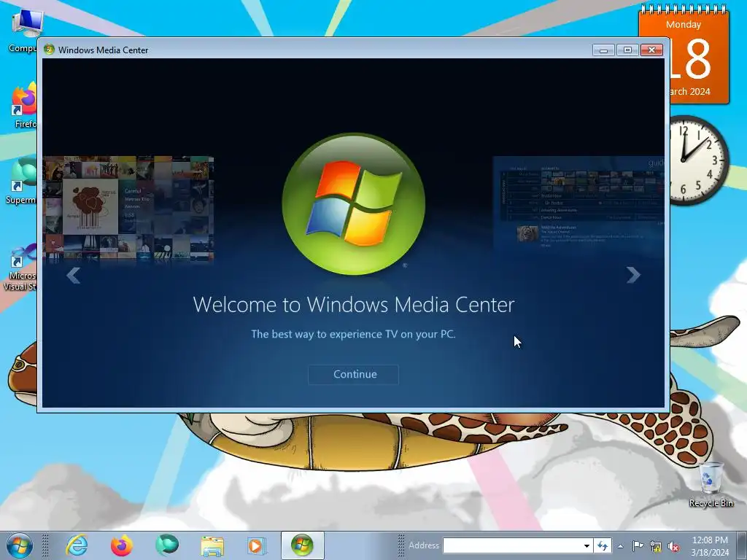Viewport: 747px width, 560px height.
Task: Select the TV guide preview thumbnail
Action: click(578, 204)
